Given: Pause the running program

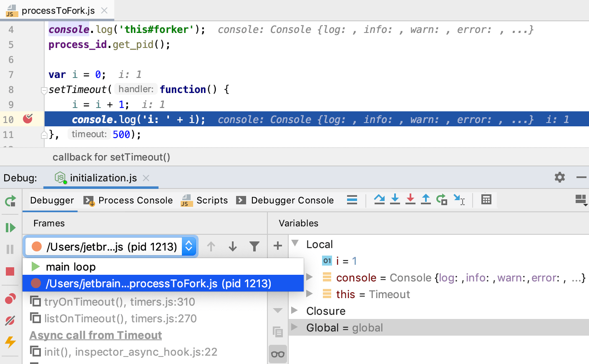Looking at the screenshot, I should coord(10,249).
